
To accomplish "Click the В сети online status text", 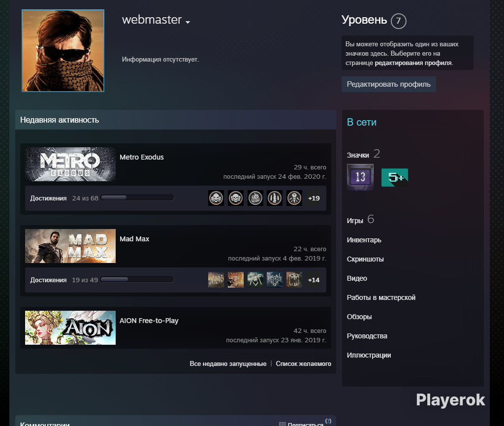I will click(362, 122).
